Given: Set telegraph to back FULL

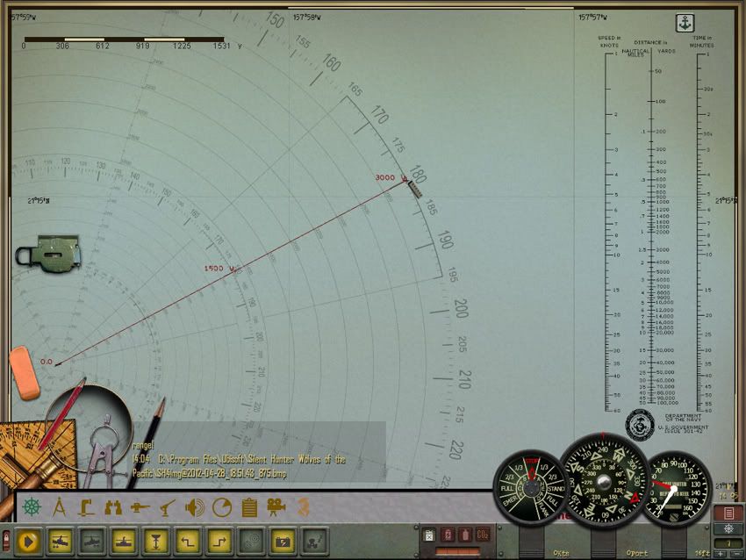Looking at the screenshot, I should coord(507,489).
